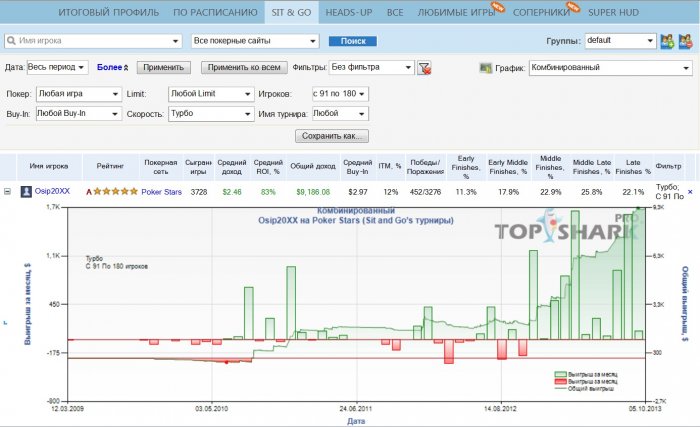
Task: Click the magnifier icon in player search
Action: 11,42
